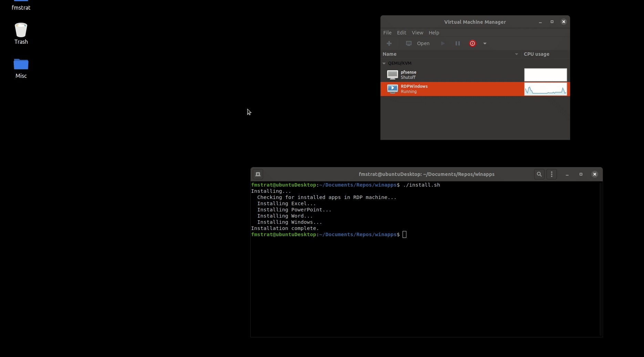Screen dimensions: 644x357
Task: Shut down the selected virtual machine
Action: click(472, 43)
